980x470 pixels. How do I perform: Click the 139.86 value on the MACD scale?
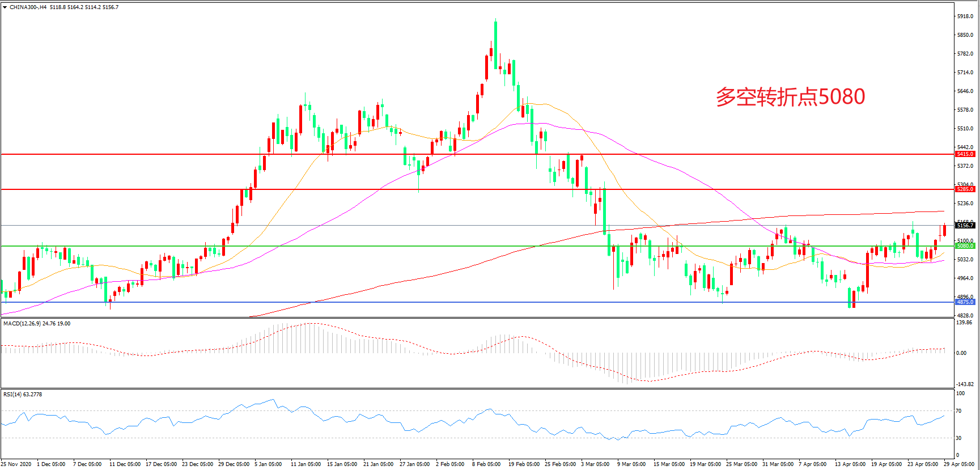(x=964, y=323)
